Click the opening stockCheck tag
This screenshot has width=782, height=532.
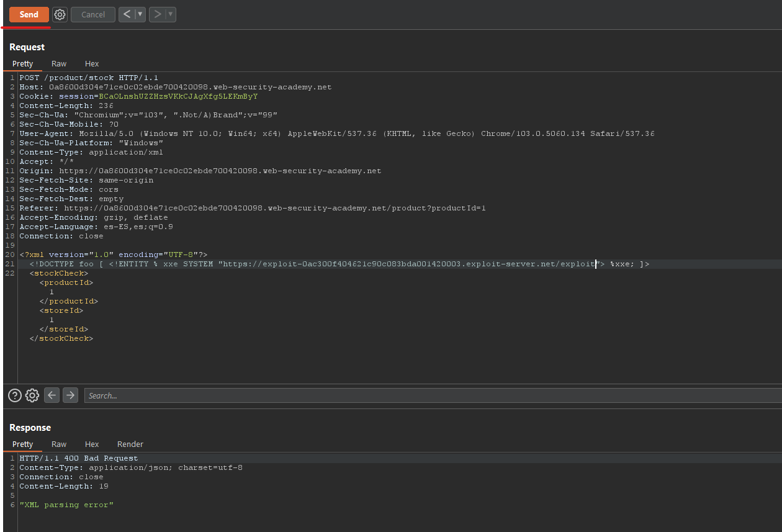pos(59,273)
